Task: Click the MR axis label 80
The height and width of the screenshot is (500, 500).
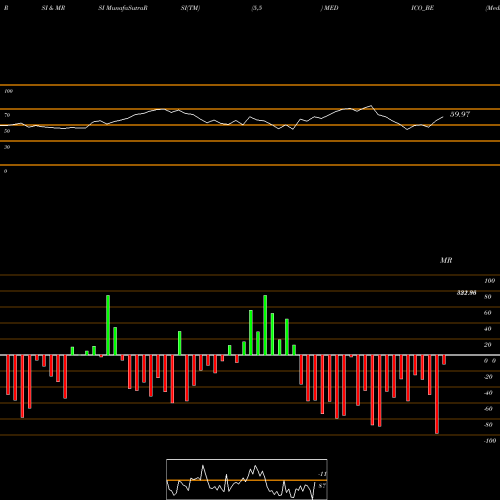Action: [x=488, y=297]
